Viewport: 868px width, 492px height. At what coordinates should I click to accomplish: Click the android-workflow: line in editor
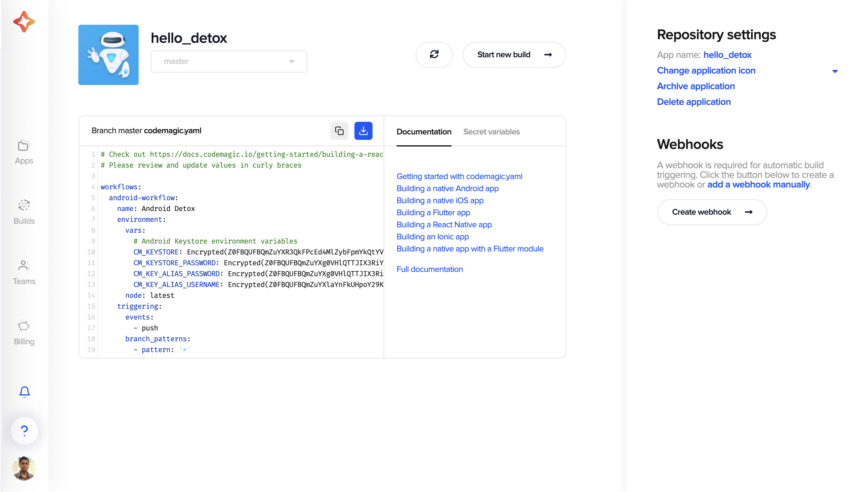point(143,198)
